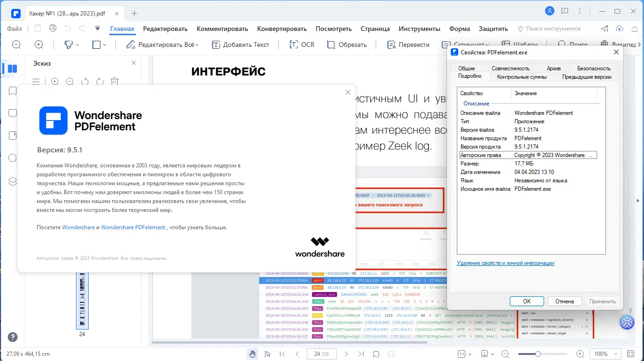Viewport: 644px width, 361px height.
Task: Open the Эскиз panel options menu
Action: coord(36,82)
